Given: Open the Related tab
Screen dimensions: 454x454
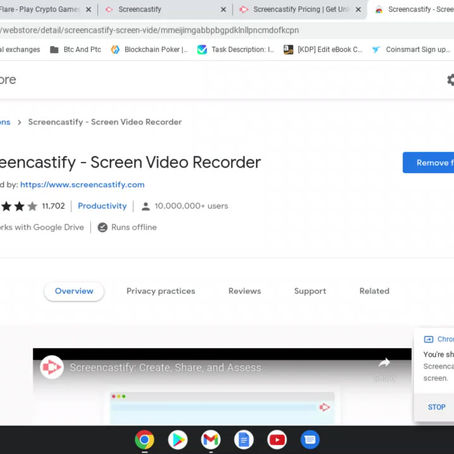Looking at the screenshot, I should [374, 291].
